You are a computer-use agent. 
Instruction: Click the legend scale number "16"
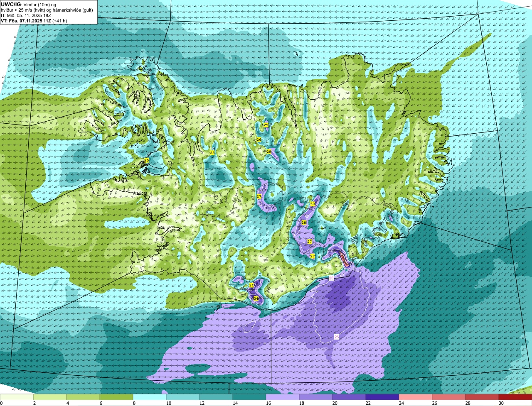click(x=268, y=403)
